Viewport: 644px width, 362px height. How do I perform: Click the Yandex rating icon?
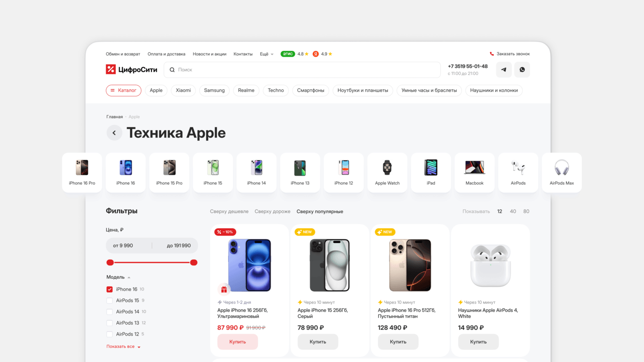316,54
